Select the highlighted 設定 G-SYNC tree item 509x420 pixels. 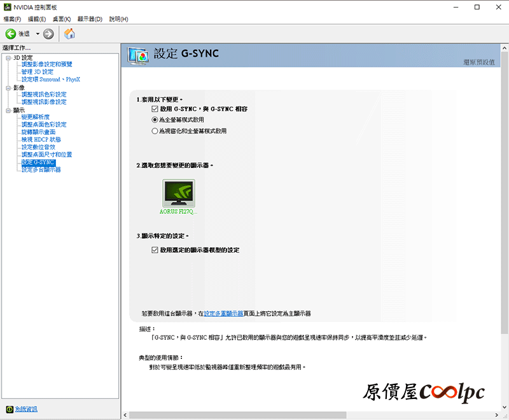tap(38, 162)
